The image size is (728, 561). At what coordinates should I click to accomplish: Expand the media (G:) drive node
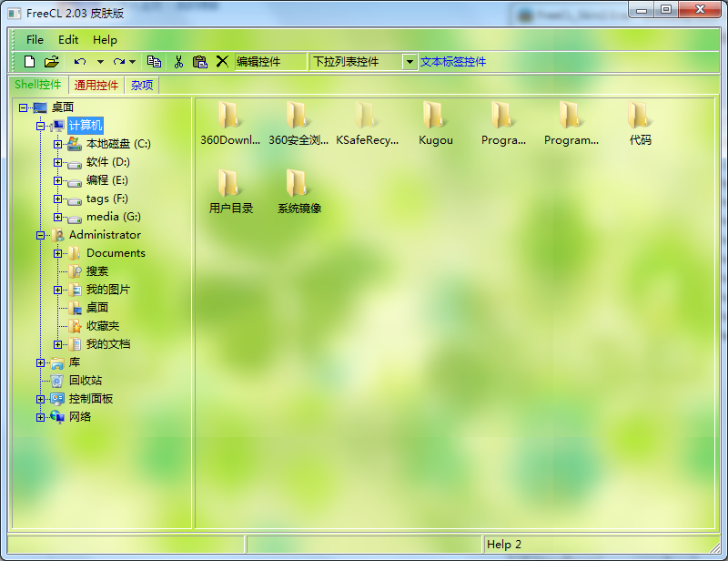point(57,217)
